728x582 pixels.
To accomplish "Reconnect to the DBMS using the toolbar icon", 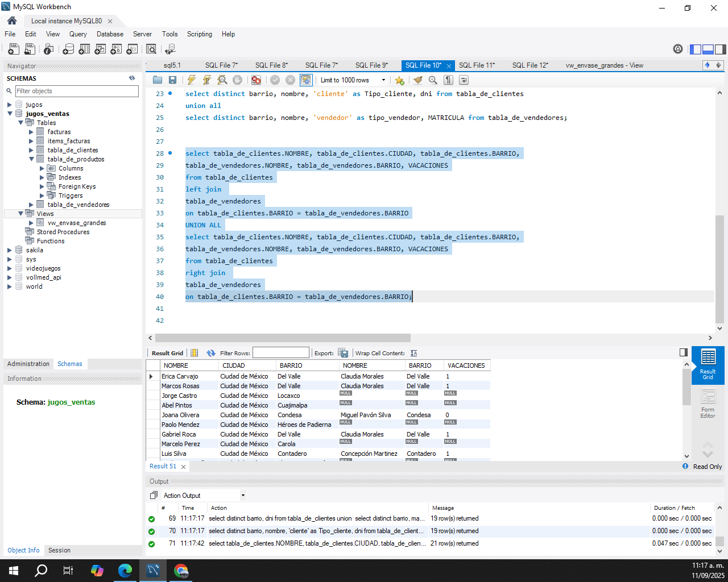I will click(169, 49).
